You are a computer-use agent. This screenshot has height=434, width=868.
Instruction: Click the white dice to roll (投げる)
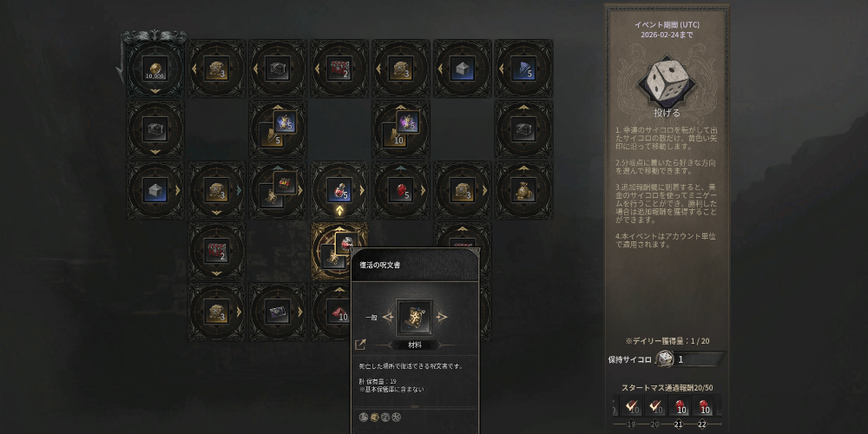pyautogui.click(x=667, y=79)
